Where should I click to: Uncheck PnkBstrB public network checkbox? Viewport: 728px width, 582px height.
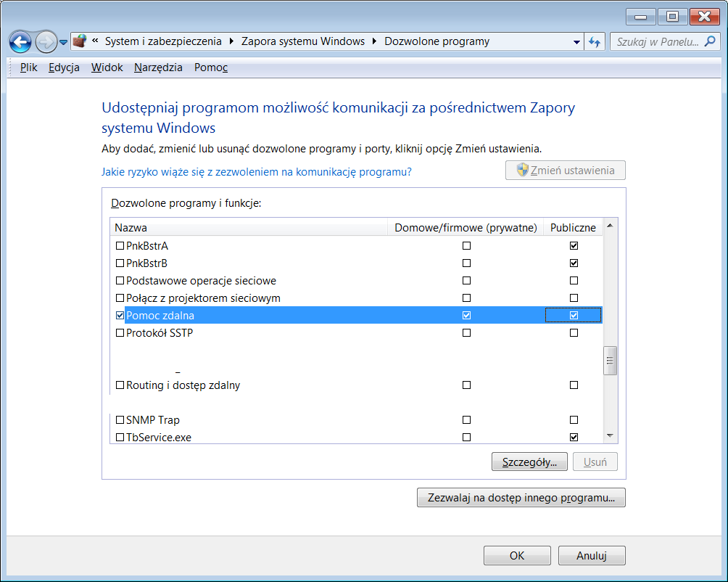(574, 263)
